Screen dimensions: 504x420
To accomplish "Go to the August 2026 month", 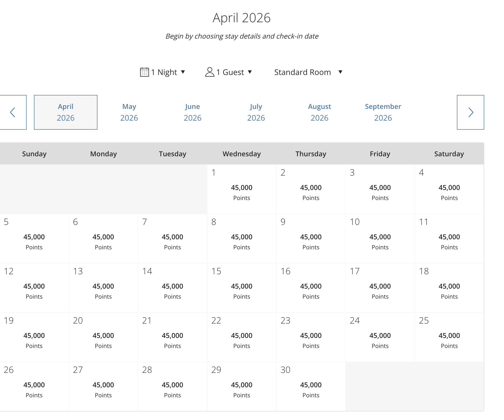I will (x=320, y=112).
